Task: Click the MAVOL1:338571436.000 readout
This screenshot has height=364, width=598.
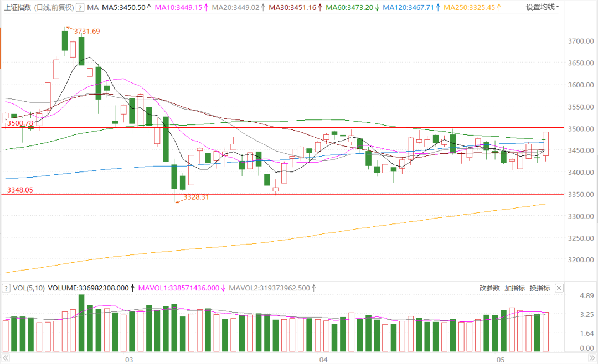Action: [181, 288]
